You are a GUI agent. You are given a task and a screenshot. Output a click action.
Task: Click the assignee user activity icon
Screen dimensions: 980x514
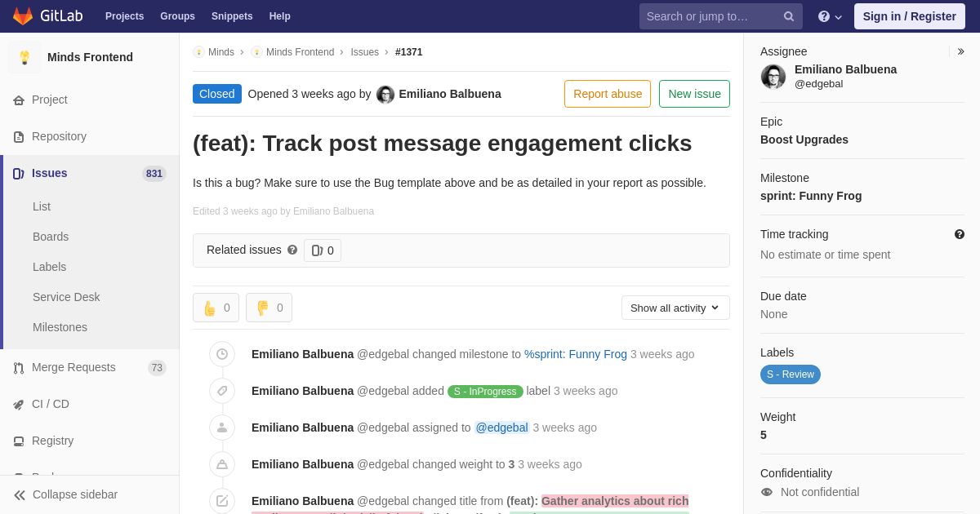222,428
